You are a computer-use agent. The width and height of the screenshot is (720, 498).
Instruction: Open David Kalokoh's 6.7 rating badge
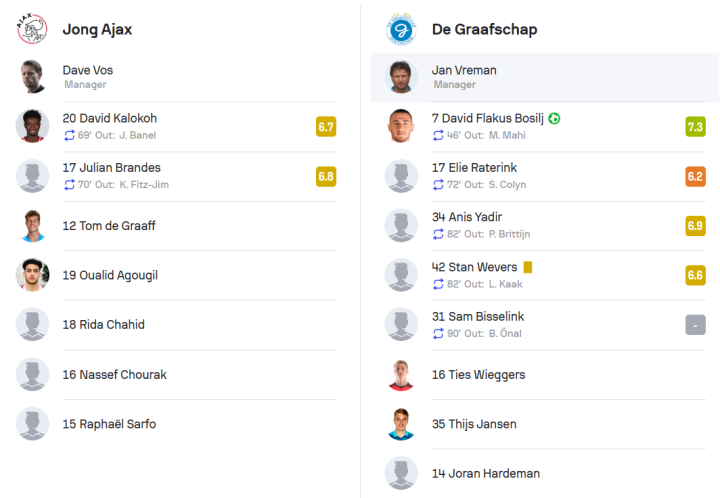coord(325,126)
